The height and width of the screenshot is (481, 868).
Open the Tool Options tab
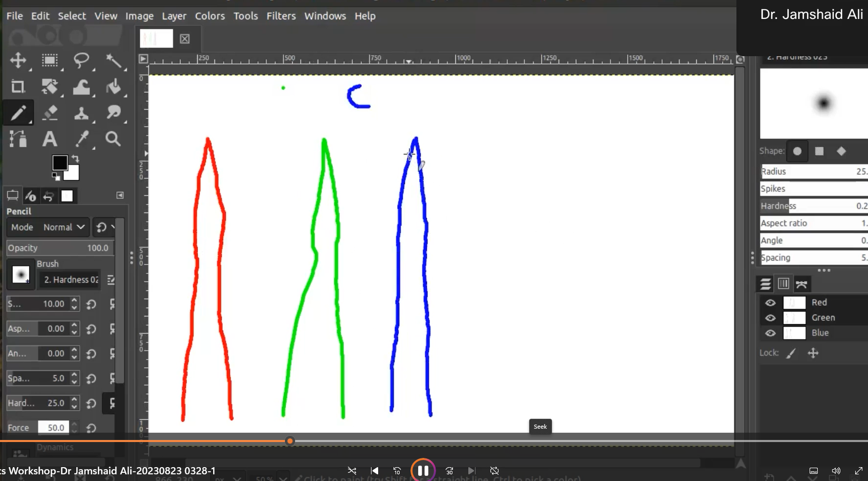[12, 196]
